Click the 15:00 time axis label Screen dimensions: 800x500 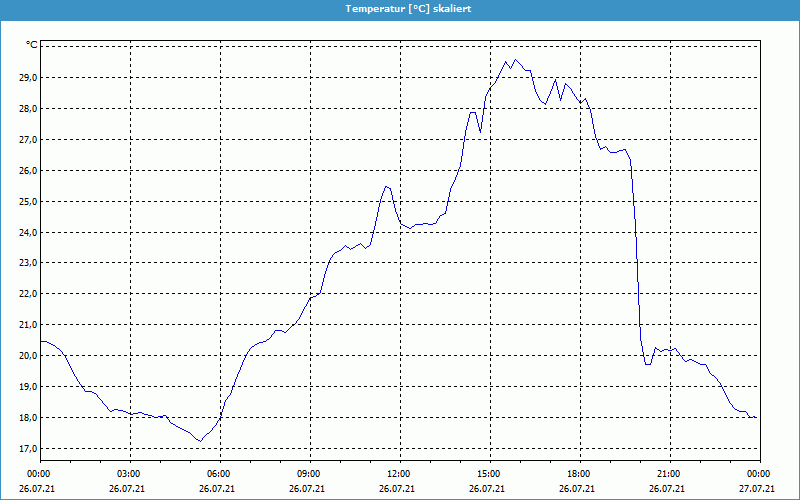(x=489, y=474)
